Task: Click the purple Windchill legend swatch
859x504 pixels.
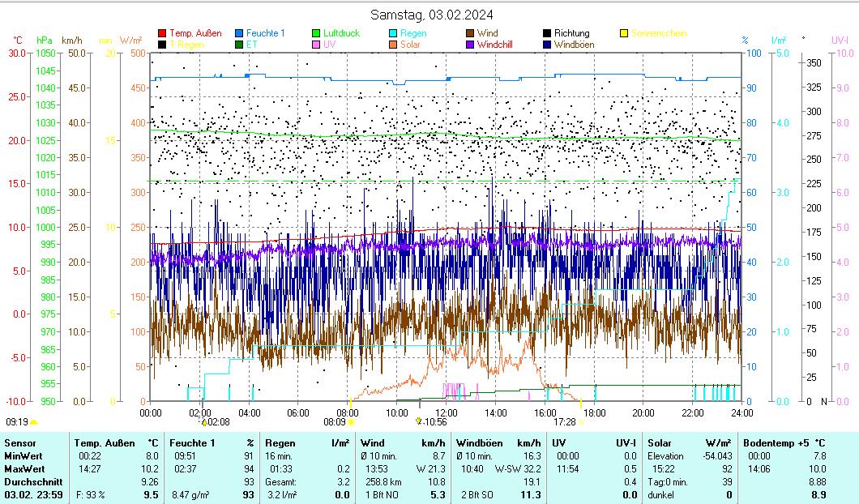Action: pyautogui.click(x=469, y=45)
